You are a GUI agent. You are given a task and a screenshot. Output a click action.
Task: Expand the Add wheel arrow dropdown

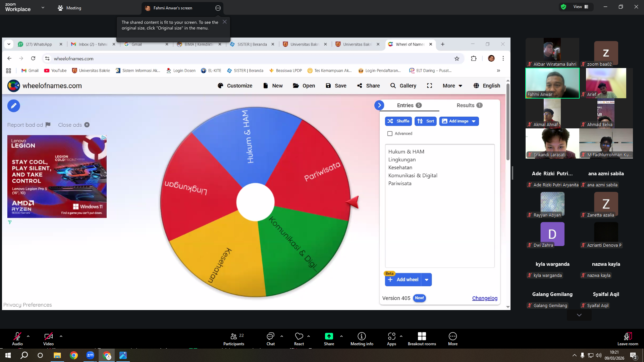pos(427,280)
